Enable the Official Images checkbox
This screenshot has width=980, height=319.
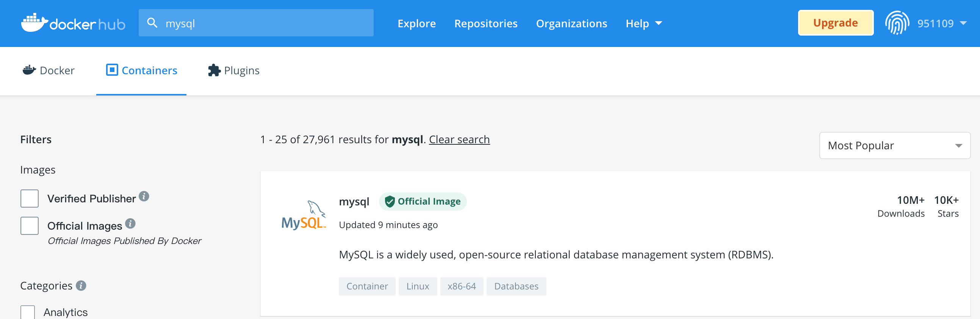click(x=30, y=226)
